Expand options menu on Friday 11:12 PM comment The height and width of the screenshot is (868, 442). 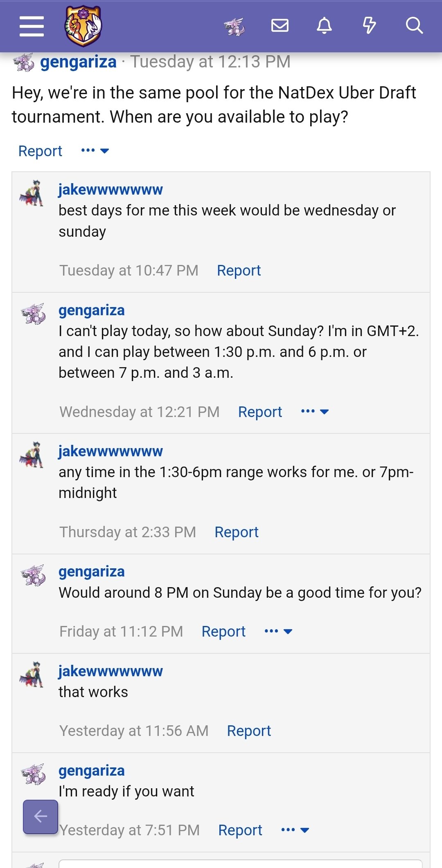point(278,631)
